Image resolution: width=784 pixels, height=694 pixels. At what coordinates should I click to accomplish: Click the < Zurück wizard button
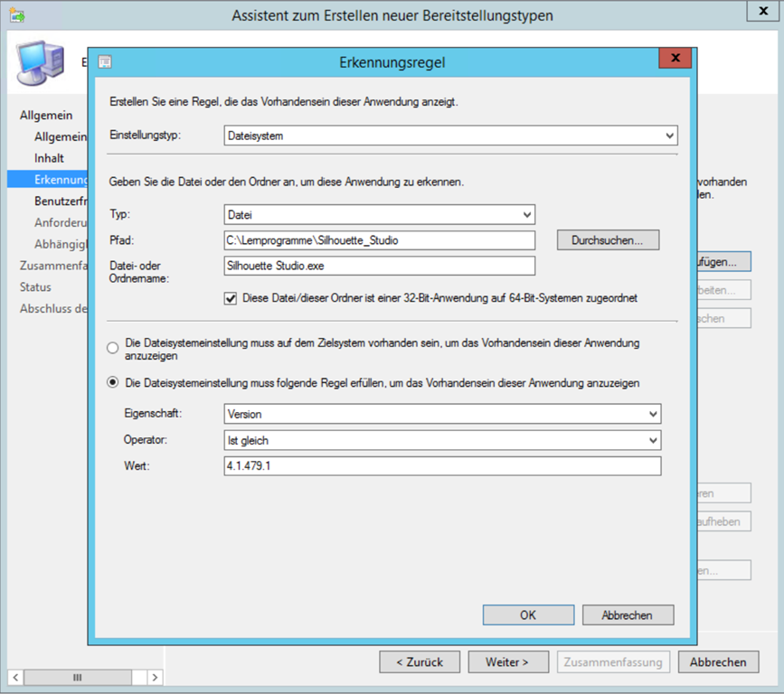[x=419, y=662]
